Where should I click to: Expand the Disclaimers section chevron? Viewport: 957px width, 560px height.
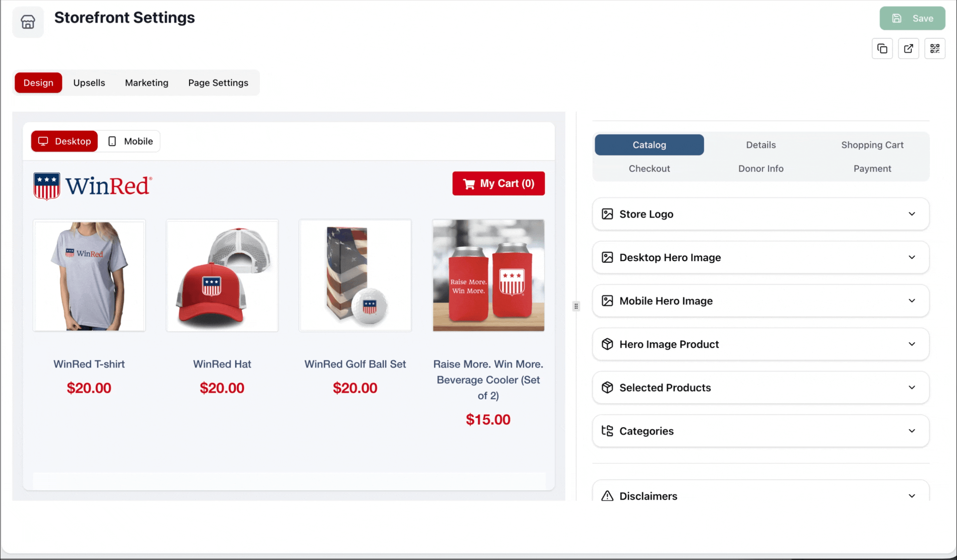[x=912, y=496]
